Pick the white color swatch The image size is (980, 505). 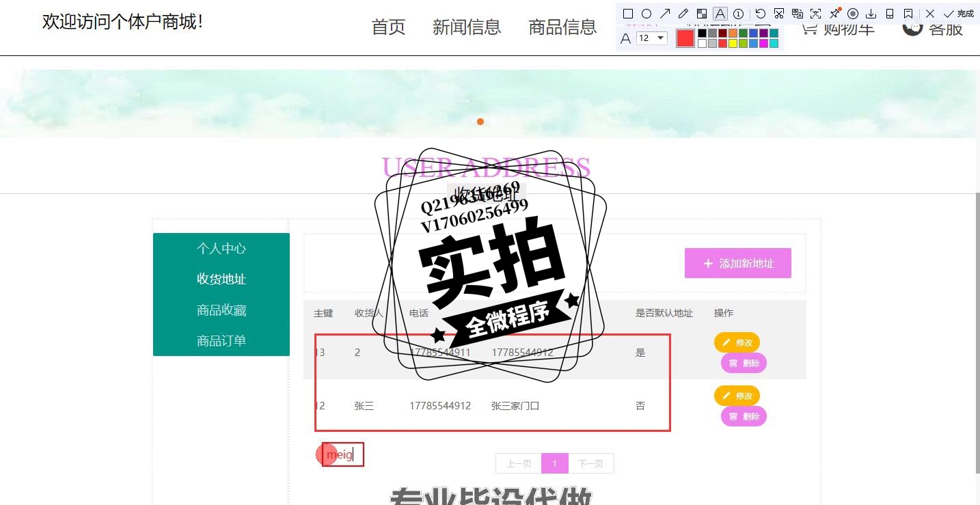pyautogui.click(x=702, y=44)
